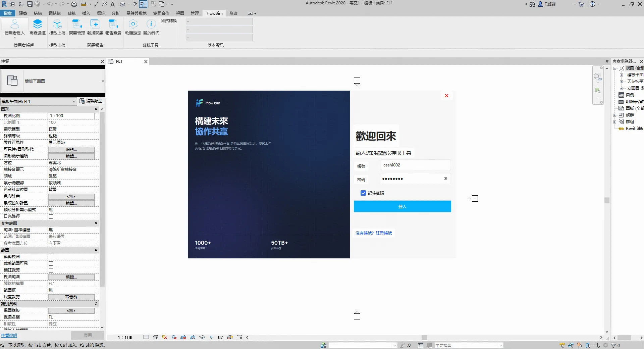Viewport: 644px width, 349px height.
Task: Click the Open file icon
Action: point(21,4)
